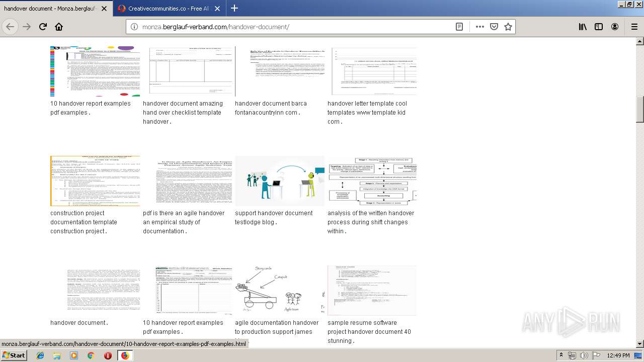Reload the current page

(x=43, y=27)
